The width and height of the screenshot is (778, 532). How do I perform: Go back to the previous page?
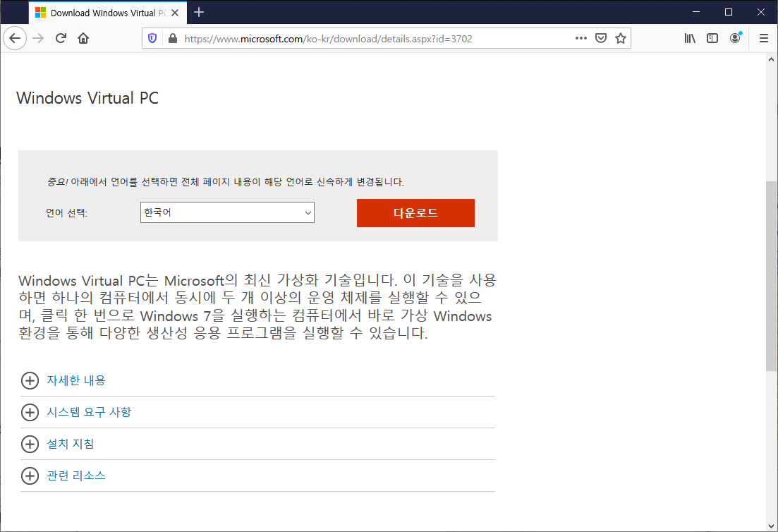point(15,38)
